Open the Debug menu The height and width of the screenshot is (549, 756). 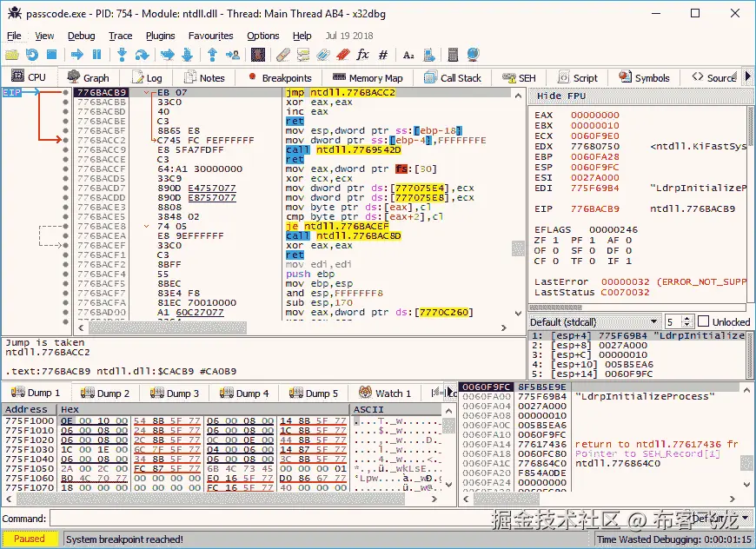coord(81,36)
